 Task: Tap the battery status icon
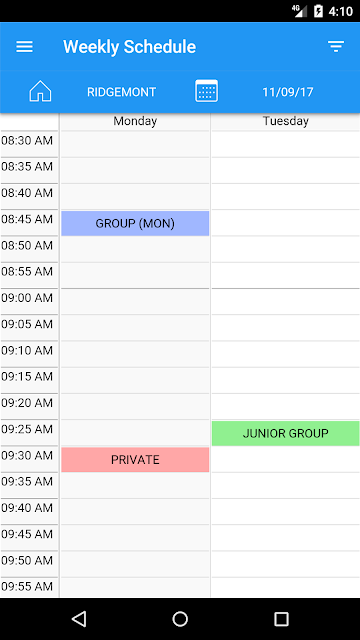tap(318, 11)
